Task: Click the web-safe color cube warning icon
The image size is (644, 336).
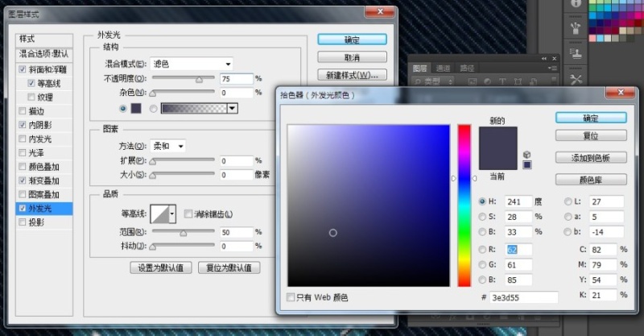Action: [526, 154]
